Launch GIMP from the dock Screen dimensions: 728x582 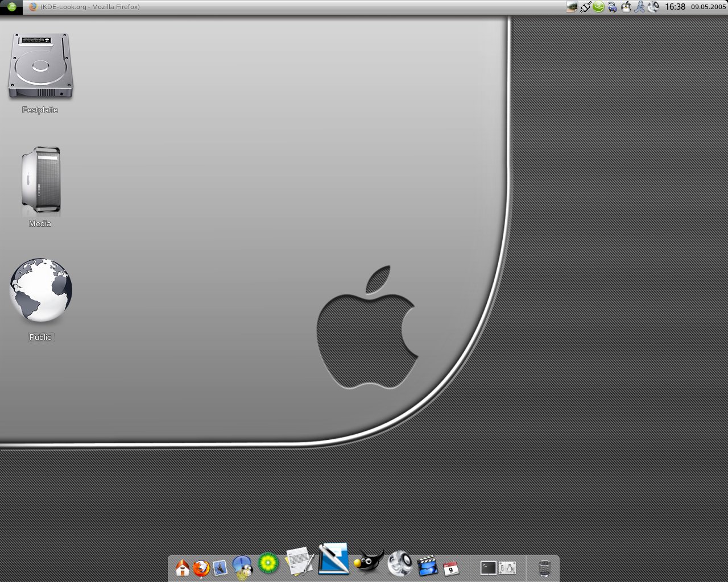tap(368, 562)
